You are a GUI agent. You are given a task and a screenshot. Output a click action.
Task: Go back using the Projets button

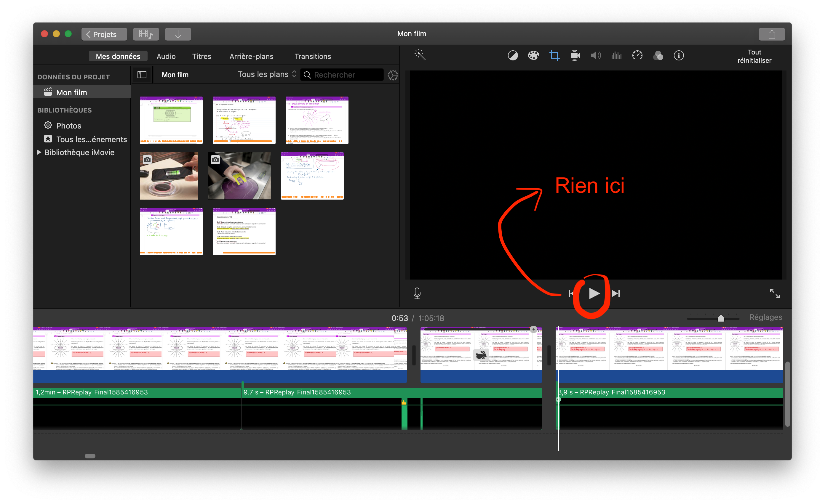coord(104,34)
